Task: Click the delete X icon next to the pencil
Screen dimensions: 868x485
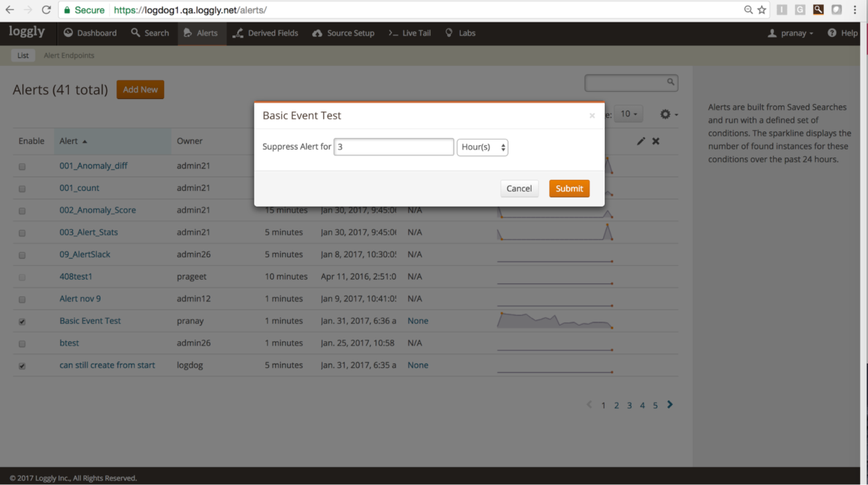Action: click(x=655, y=141)
